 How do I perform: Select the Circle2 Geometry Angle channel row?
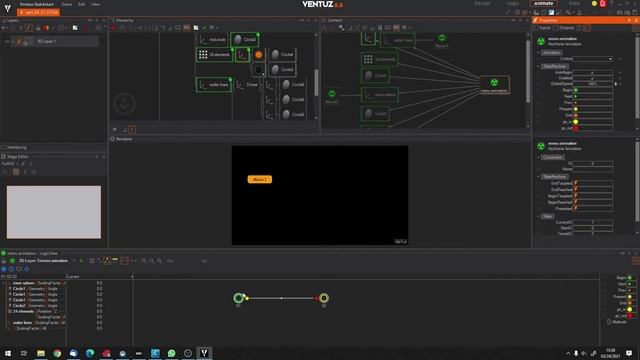pyautogui.click(x=37, y=305)
